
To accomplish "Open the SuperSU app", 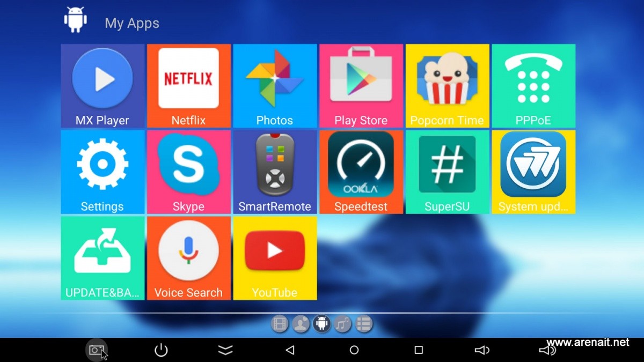I will tap(447, 172).
